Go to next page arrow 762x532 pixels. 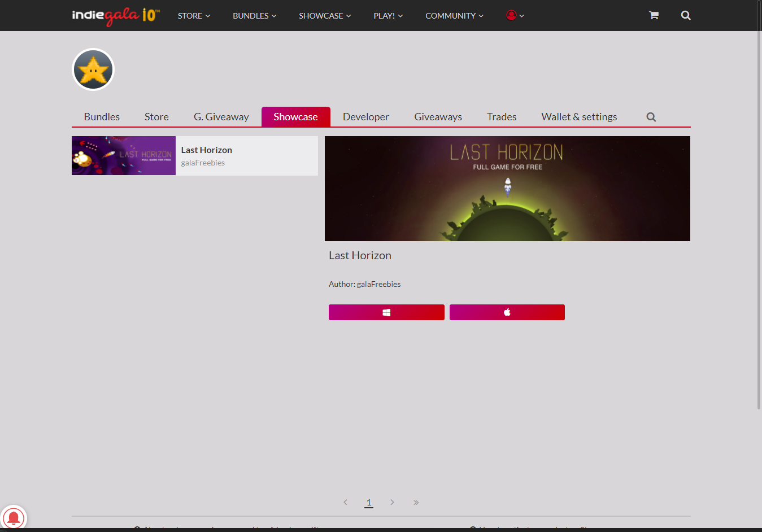(392, 502)
